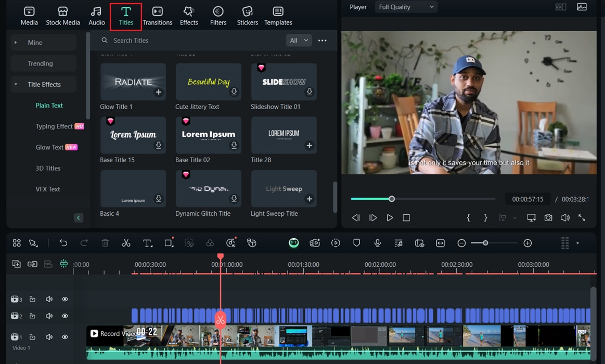This screenshot has height=364, width=605.
Task: Toggle timeline auto link
Action: tap(32, 264)
